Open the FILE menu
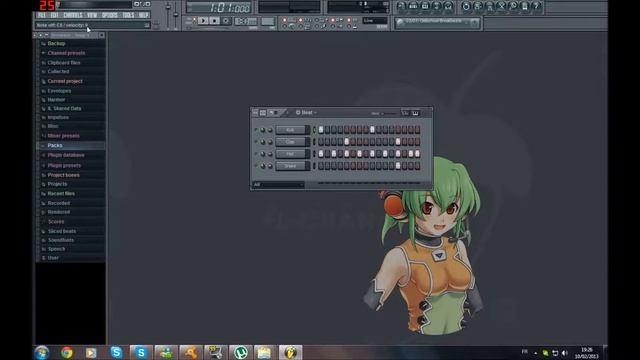This screenshot has height=360, width=640. [42, 15]
